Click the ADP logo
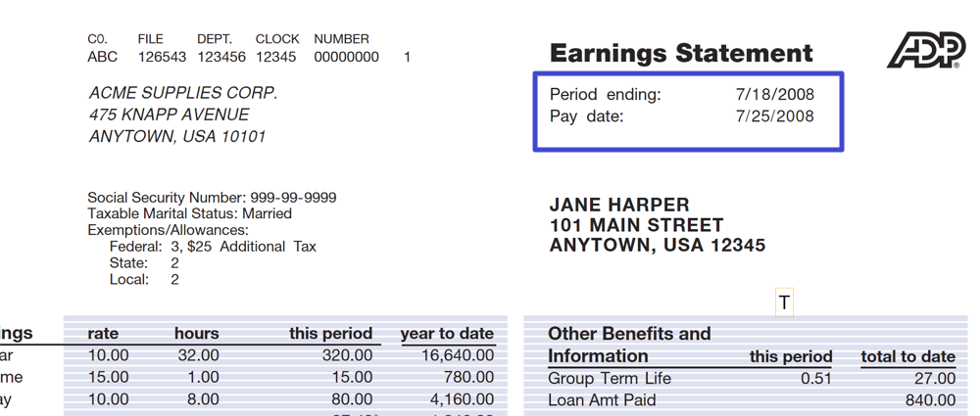The height and width of the screenshot is (416, 980). pos(926,50)
